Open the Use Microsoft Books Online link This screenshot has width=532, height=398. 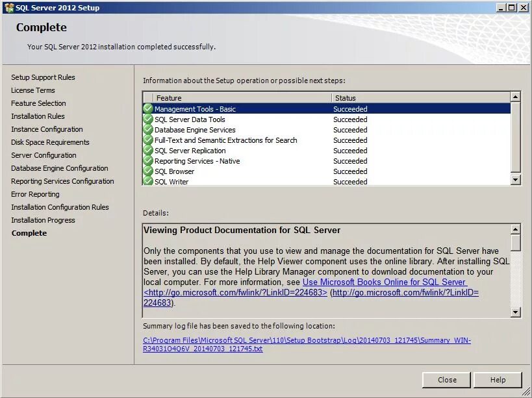(385, 282)
